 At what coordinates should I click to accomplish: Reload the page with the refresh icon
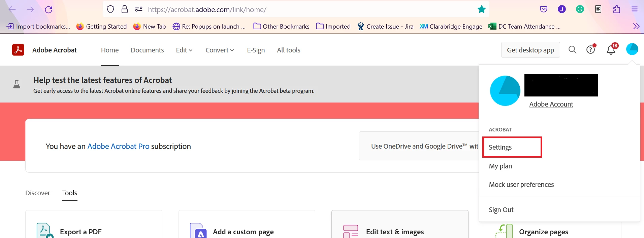pyautogui.click(x=49, y=9)
